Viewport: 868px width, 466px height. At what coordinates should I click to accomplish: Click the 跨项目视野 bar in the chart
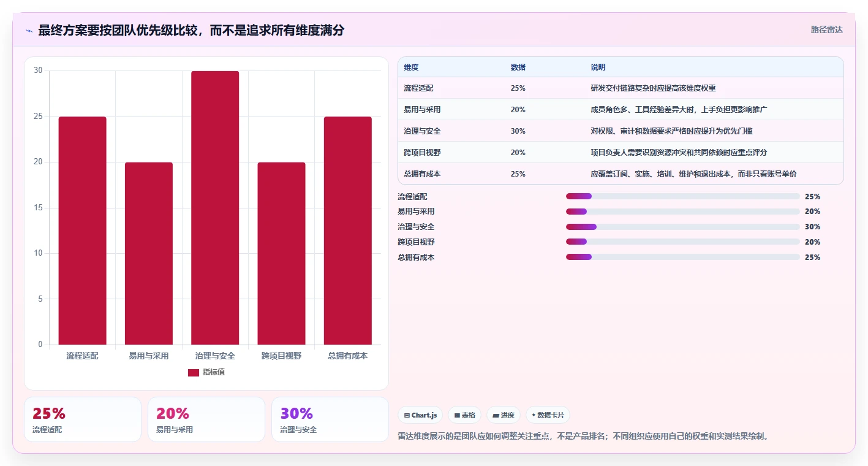pyautogui.click(x=281, y=253)
